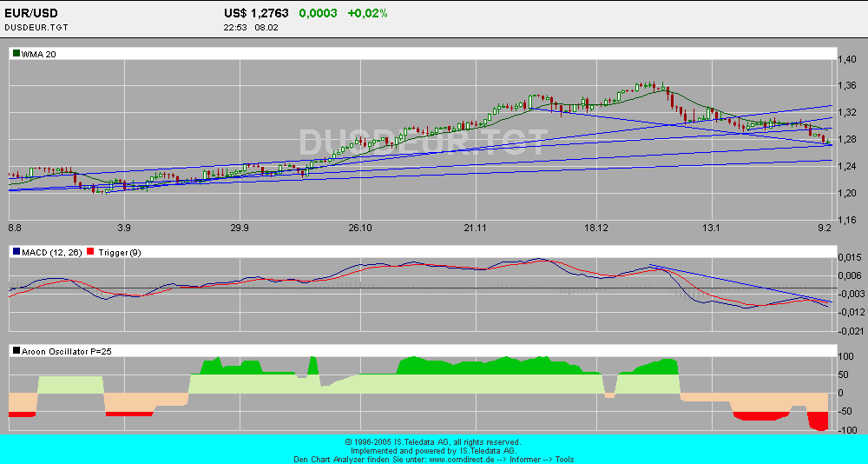Viewport: 868px width, 464px height.
Task: Click the 21.11 date axis label
Action: (476, 228)
